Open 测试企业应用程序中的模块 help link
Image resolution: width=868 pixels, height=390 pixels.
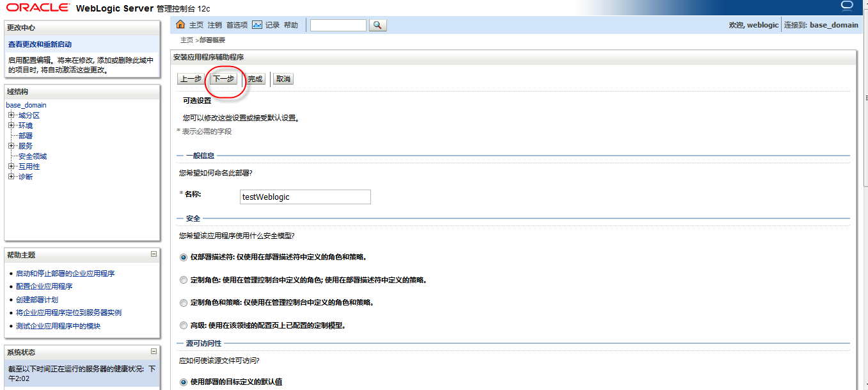coord(58,326)
